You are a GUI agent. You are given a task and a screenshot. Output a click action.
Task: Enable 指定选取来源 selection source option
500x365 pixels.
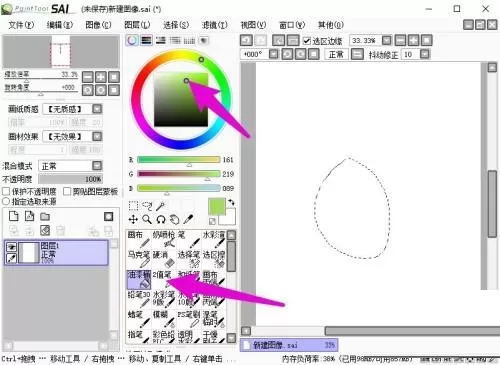tap(6, 201)
